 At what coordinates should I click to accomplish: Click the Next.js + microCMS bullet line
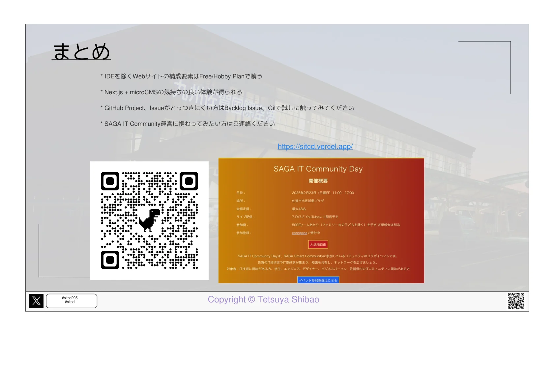(171, 92)
